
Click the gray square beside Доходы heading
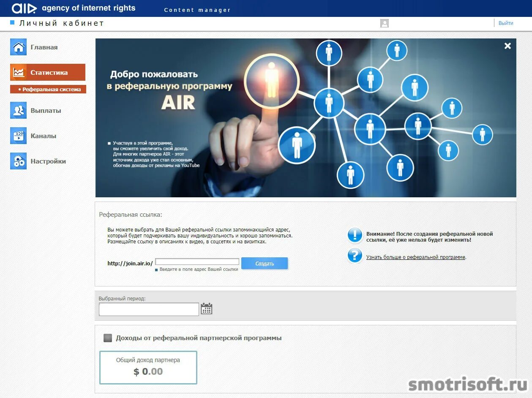pyautogui.click(x=108, y=338)
